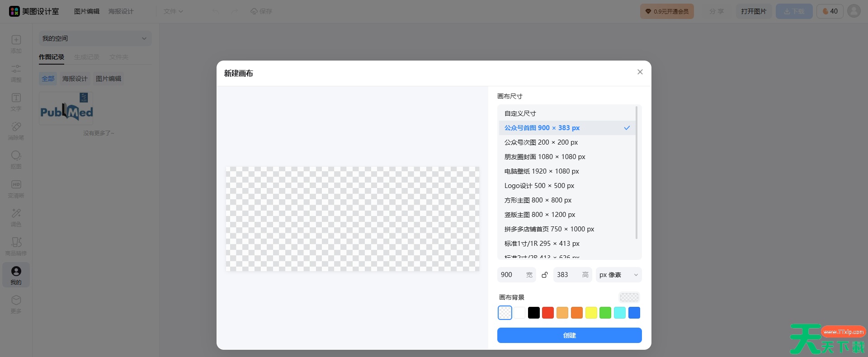This screenshot has height=357, width=868.
Task: Switch to the 生成记录 tab
Action: pyautogui.click(x=87, y=57)
